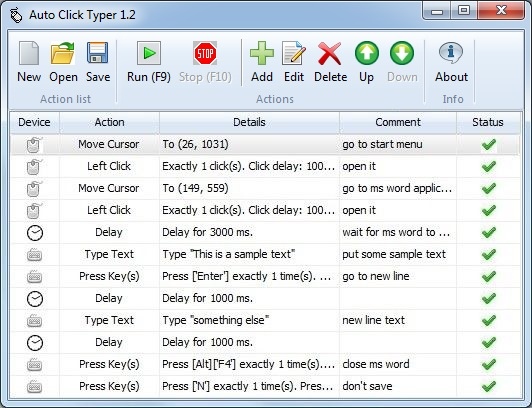Run the actions with Run (F9)
This screenshot has width=532, height=408.
[149, 62]
